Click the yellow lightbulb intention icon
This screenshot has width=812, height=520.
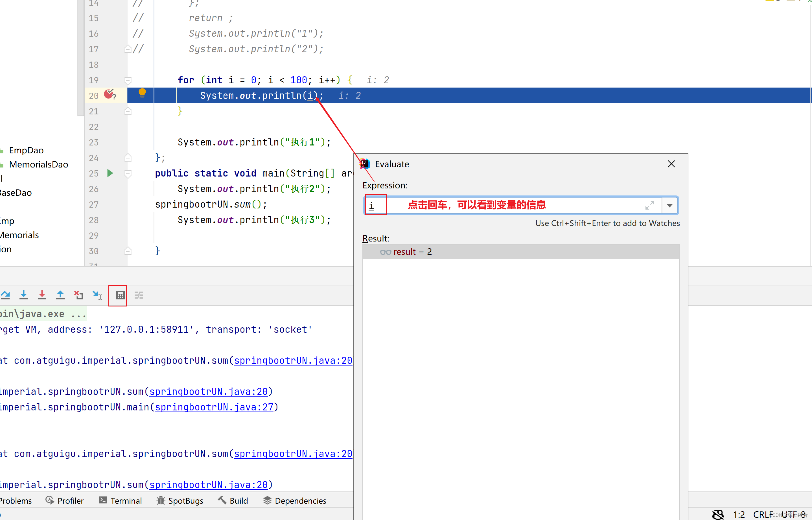(142, 93)
